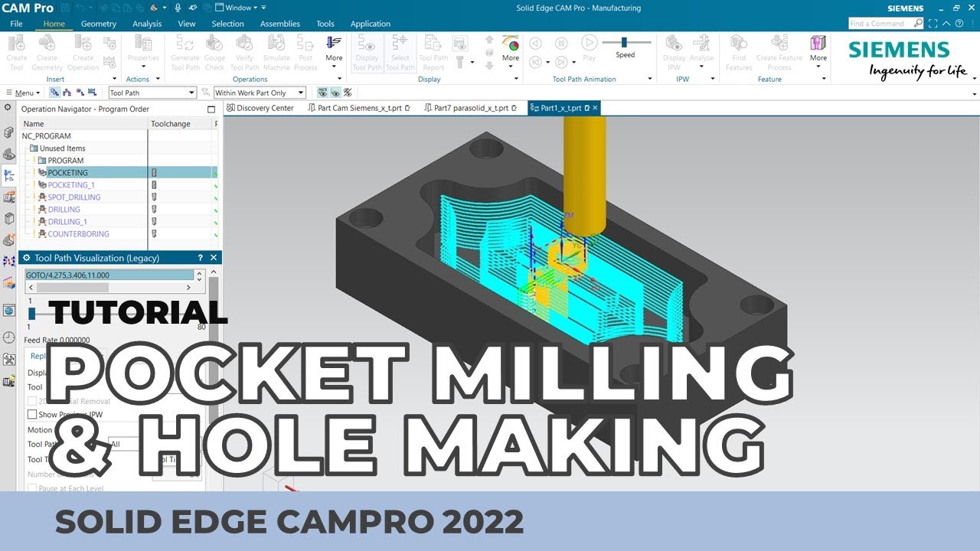Toggle Program Order View icon next to Menu
The image size is (980, 551).
click(55, 93)
